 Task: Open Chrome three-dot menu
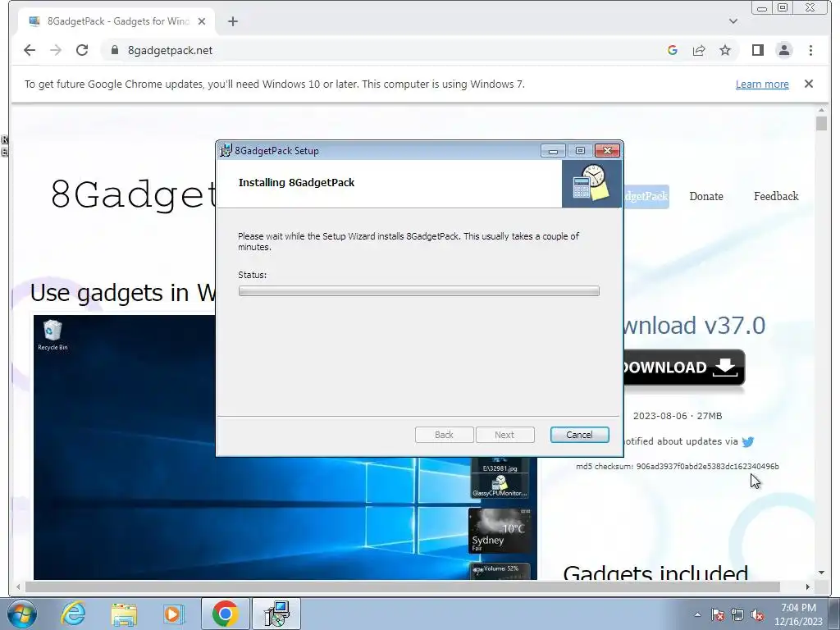[x=810, y=50]
